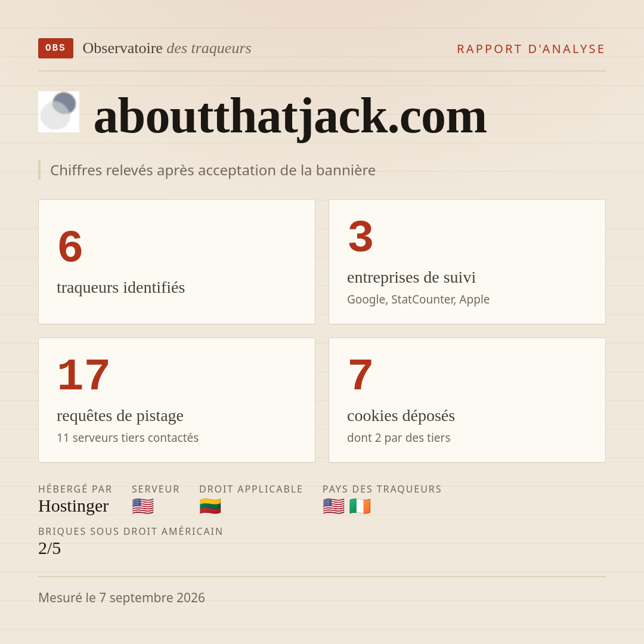Viewport: 644px width, 644px height.
Task: Click the aboutthatjack.com site favicon
Action: pos(58,112)
